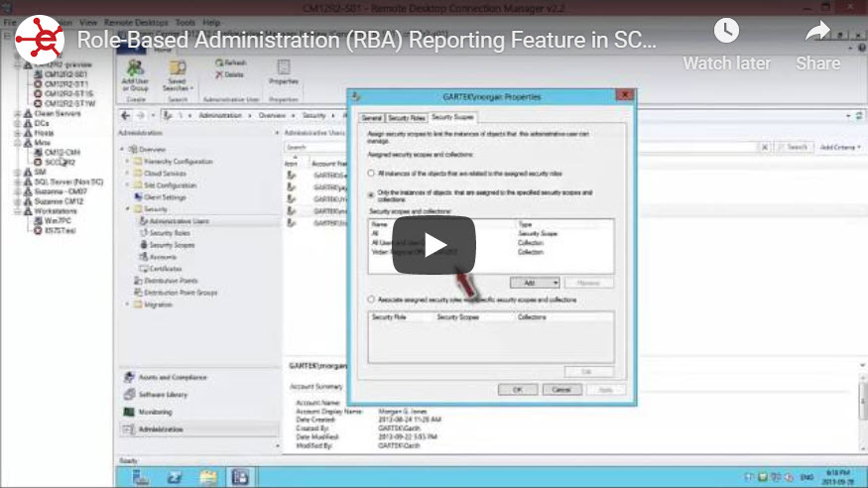Switch to the General tab in Properties dialog
Screen dimensions: 868x488
371,118
